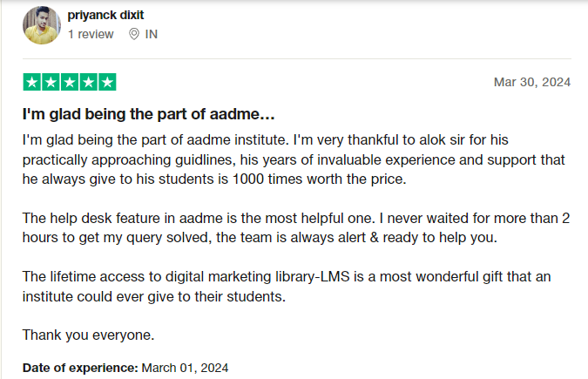Click the first green rating star
This screenshot has height=379, width=588.
click(31, 83)
